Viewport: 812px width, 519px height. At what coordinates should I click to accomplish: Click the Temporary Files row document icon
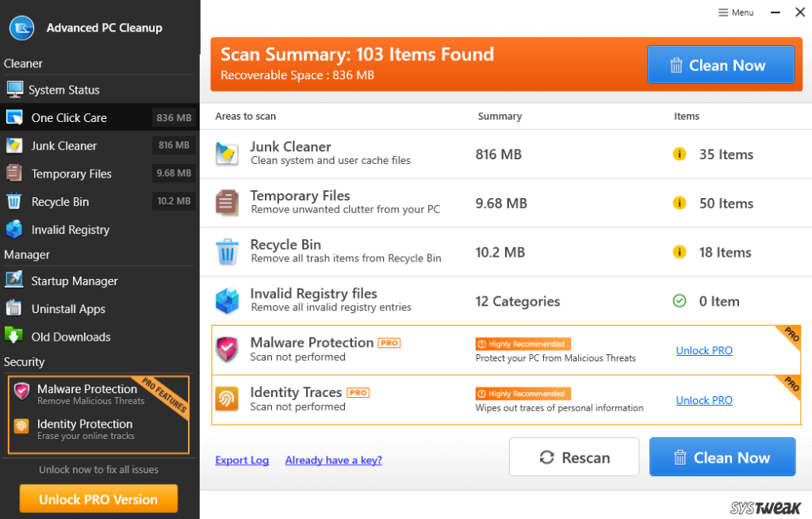coord(227,202)
